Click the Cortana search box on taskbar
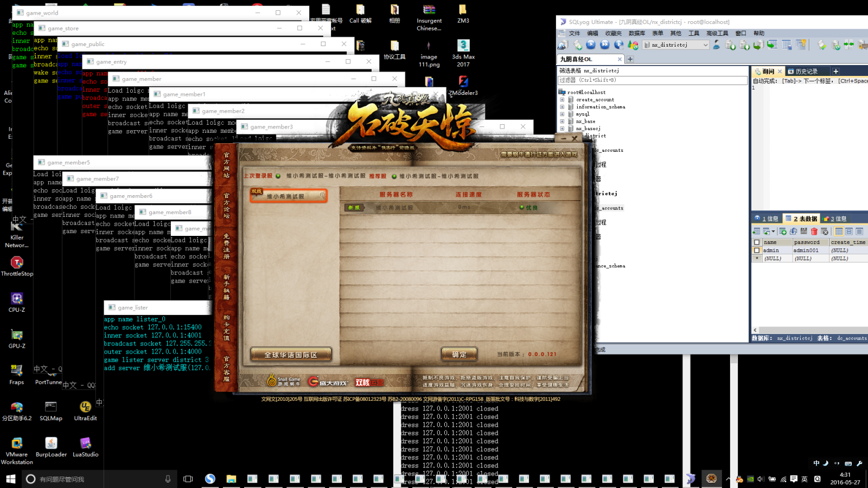Image resolution: width=868 pixels, height=488 pixels. click(98, 479)
